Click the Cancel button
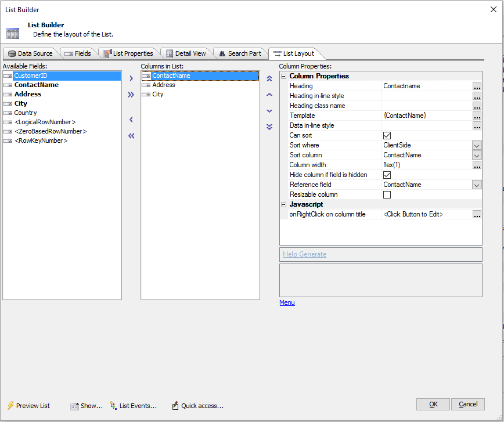Viewport: 504px width, 422px height. pos(467,404)
